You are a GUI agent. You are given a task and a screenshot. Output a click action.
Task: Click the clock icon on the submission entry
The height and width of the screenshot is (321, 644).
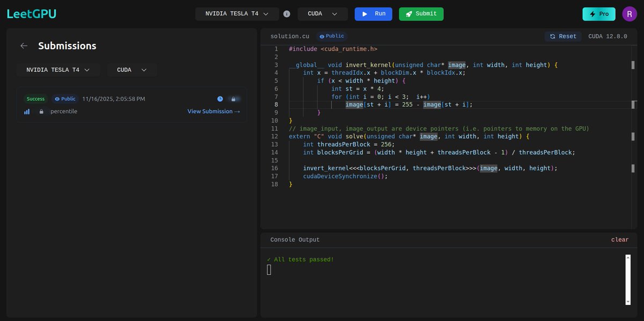point(219,99)
